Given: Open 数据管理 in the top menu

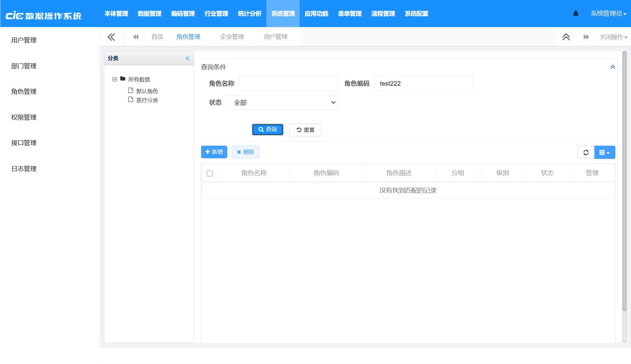Looking at the screenshot, I should 149,14.
